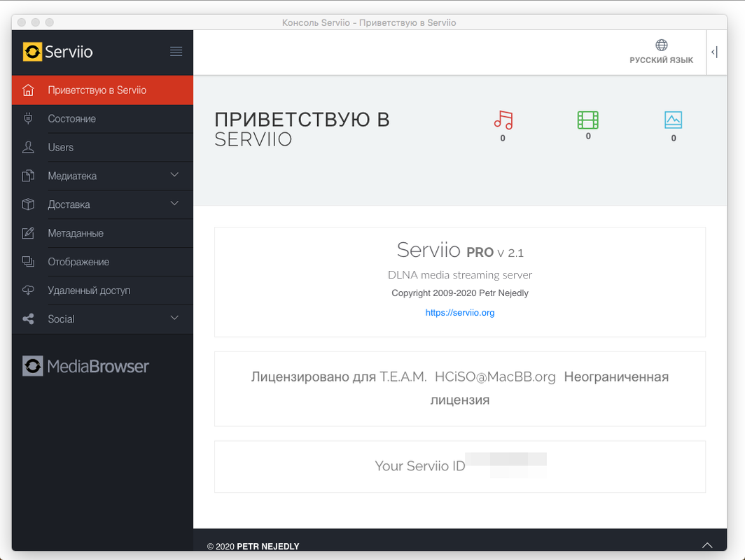
Task: Click the user icon next to Users
Action: 28,147
